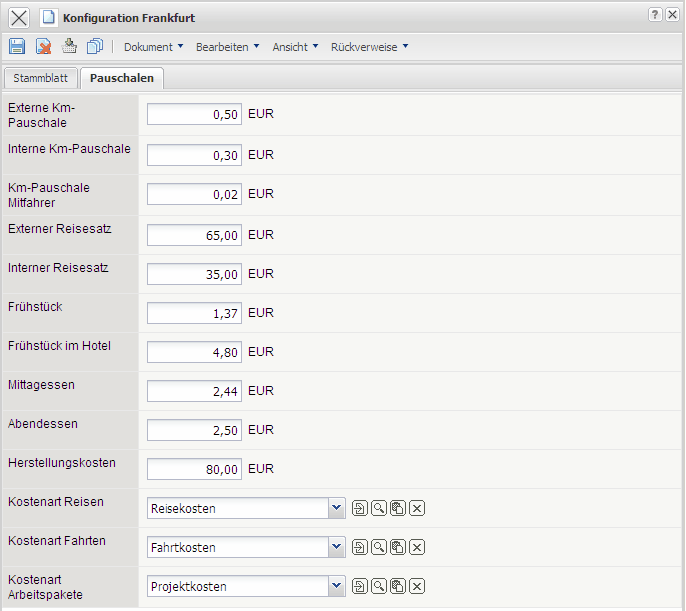Click the blue floppy disk save icon
Viewport: 686px width, 611px height.
coord(17,46)
